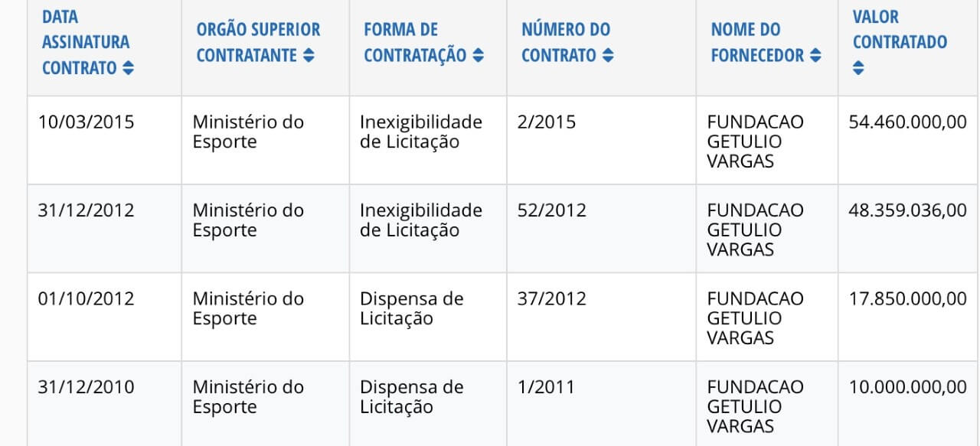
Task: Click sort arrows under Valor Contratado
Action: [x=858, y=68]
